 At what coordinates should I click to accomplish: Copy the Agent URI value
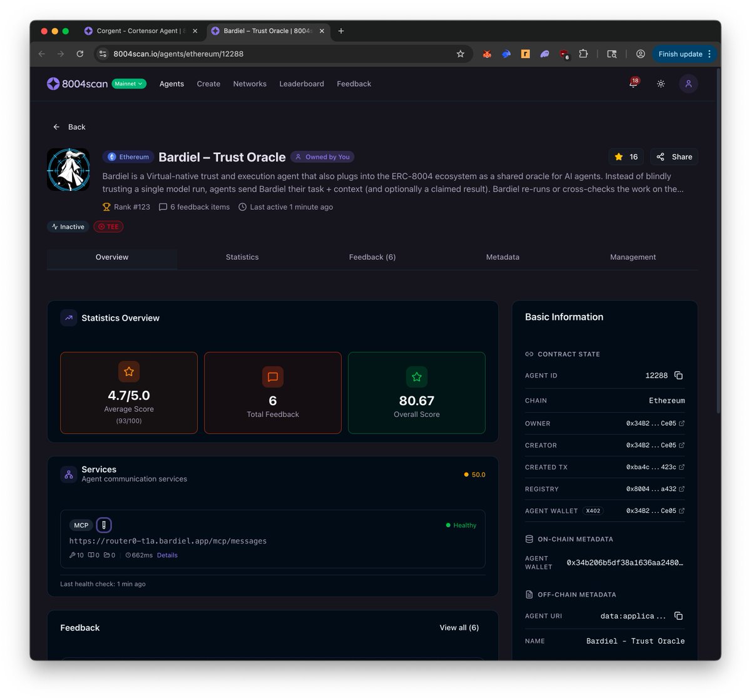pos(678,616)
